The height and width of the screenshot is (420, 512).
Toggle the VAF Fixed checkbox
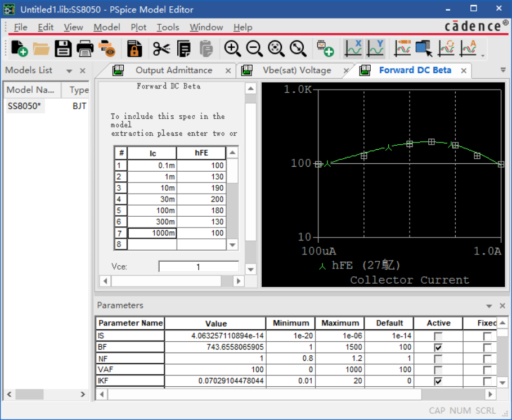pos(487,370)
